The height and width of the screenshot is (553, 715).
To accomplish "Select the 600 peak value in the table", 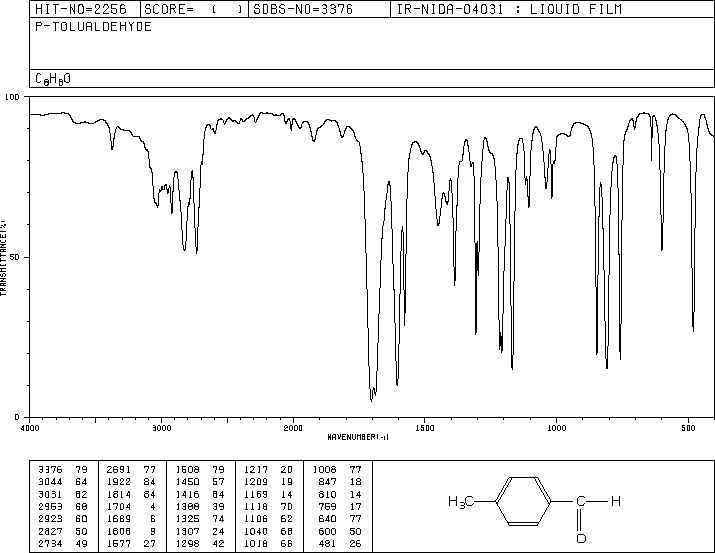I will click(327, 532).
